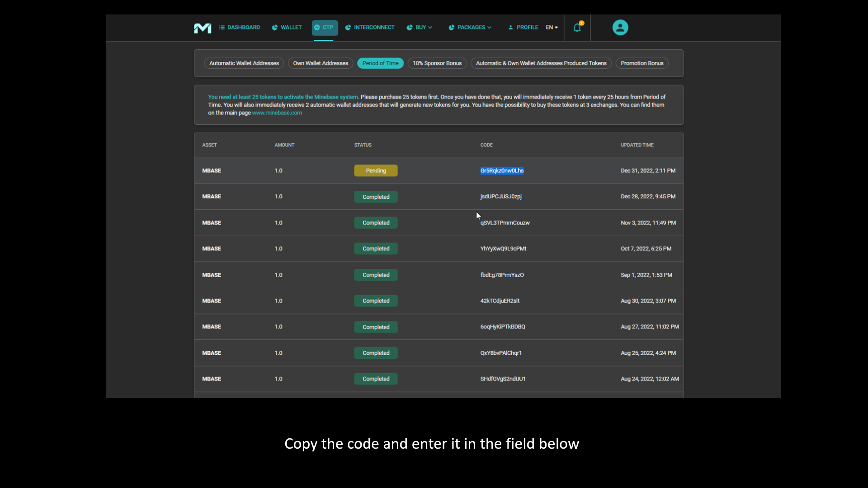Viewport: 868px width, 488px height.
Task: Click timestamp Aug 27, 2022, 11:02 PM
Action: (x=650, y=327)
